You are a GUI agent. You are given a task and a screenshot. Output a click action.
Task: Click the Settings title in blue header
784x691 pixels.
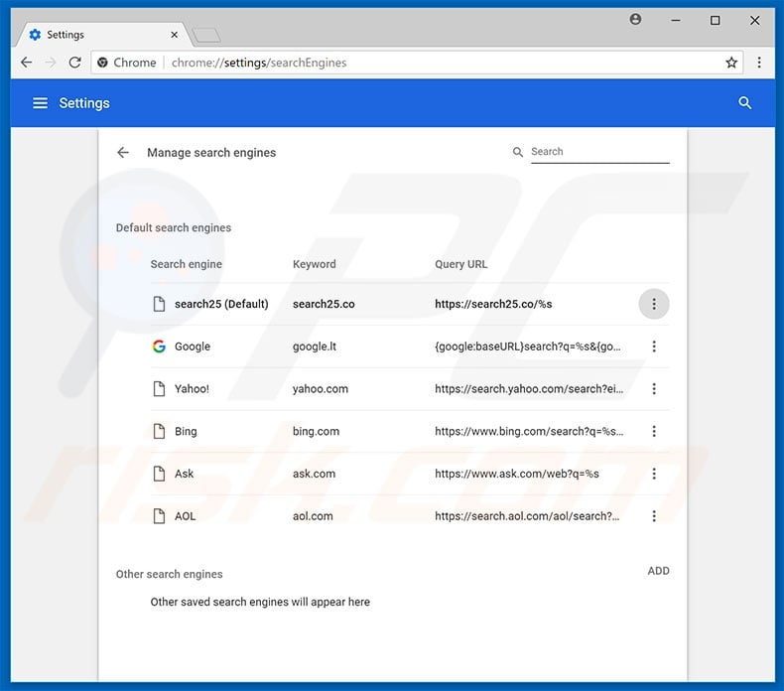click(84, 103)
